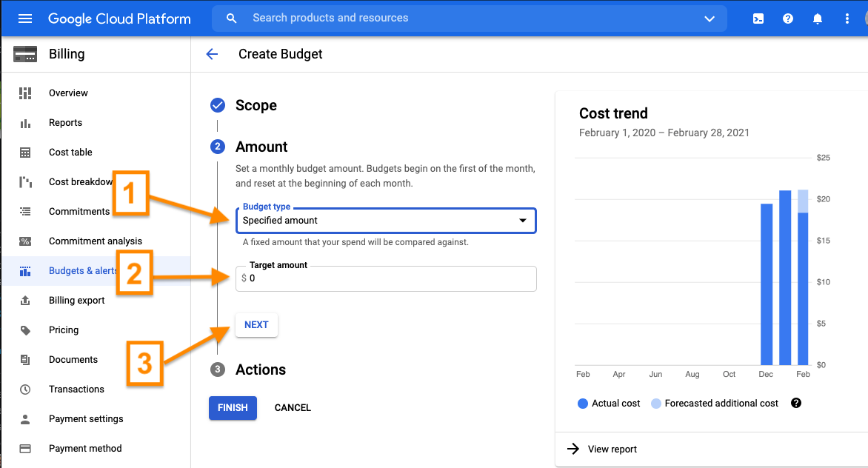The height and width of the screenshot is (468, 868).
Task: Expand the search bar dropdown chevron
Action: (709, 19)
